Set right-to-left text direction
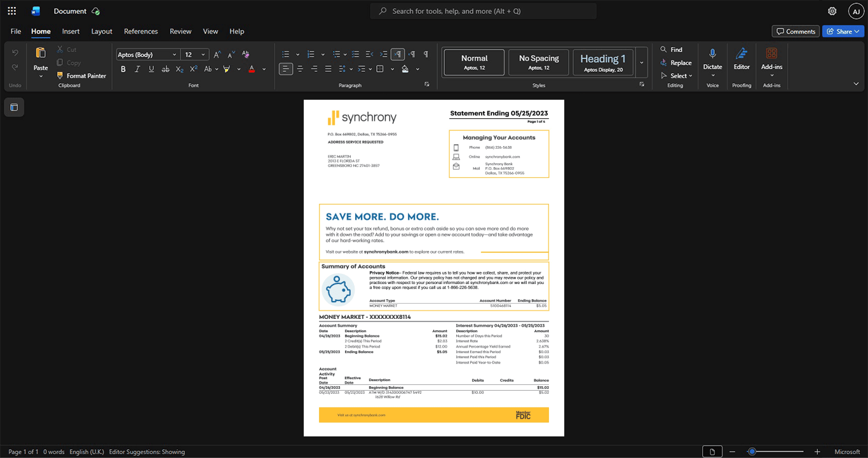 tap(412, 55)
